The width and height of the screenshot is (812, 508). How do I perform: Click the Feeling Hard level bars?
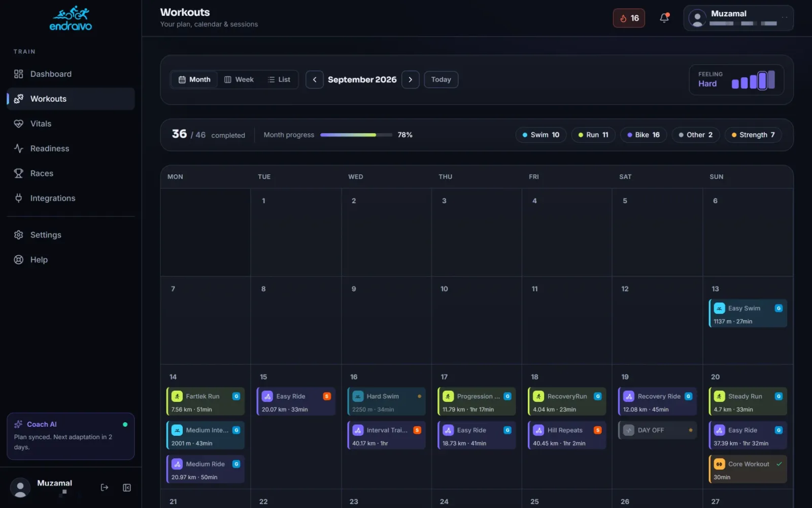(753, 80)
